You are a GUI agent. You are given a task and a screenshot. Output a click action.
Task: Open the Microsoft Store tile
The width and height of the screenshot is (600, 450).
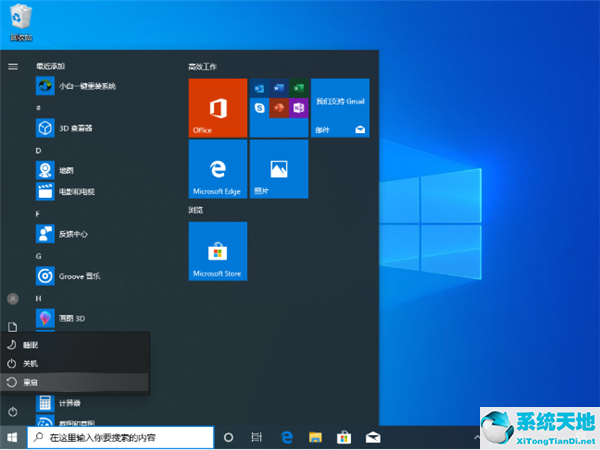pos(218,251)
